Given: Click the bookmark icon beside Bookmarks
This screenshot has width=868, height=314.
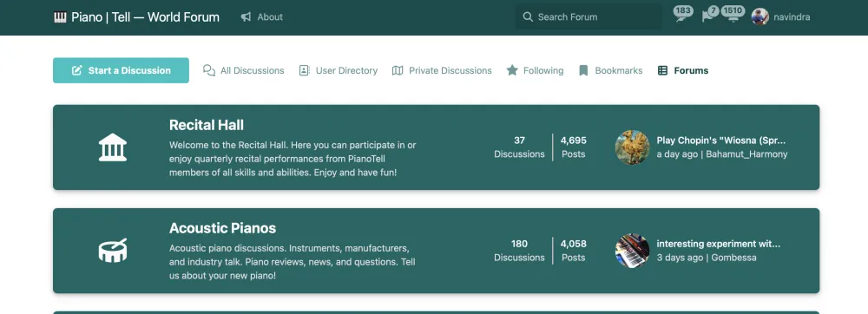Looking at the screenshot, I should 583,70.
